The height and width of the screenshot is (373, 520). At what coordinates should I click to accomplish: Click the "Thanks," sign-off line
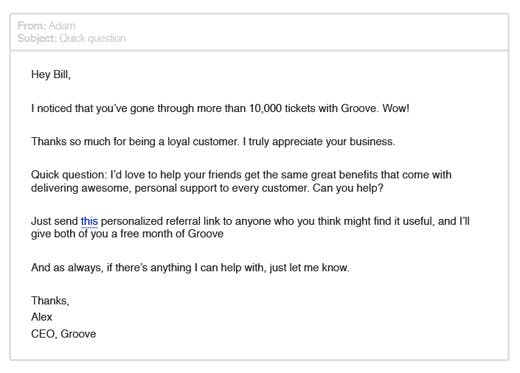[x=50, y=301]
